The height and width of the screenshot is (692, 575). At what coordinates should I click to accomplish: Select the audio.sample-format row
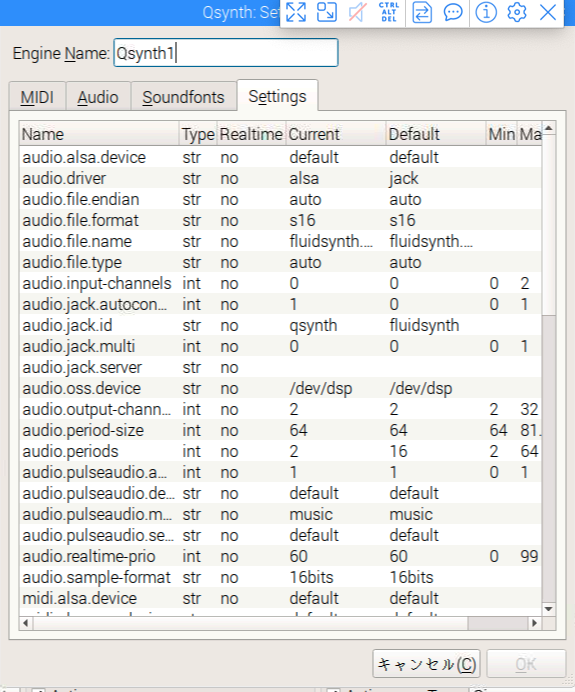click(280, 578)
